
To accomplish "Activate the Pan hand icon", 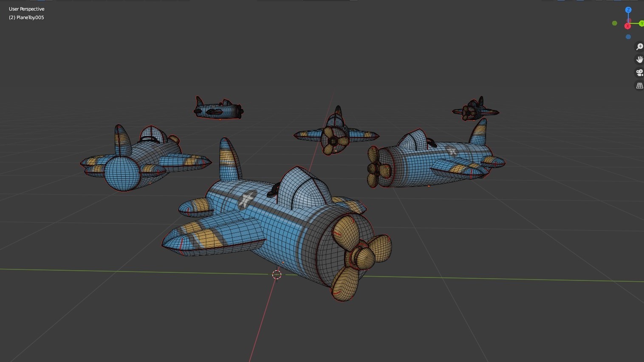I will coord(639,59).
